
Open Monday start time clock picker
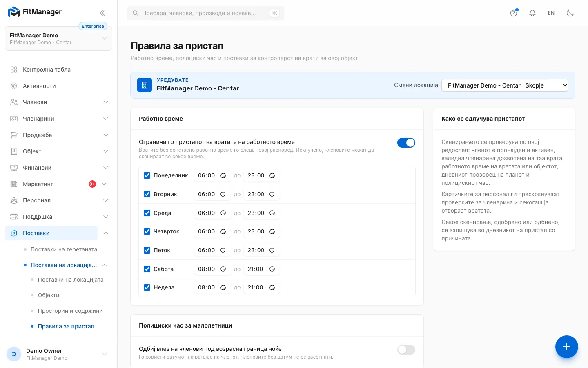[x=223, y=175]
